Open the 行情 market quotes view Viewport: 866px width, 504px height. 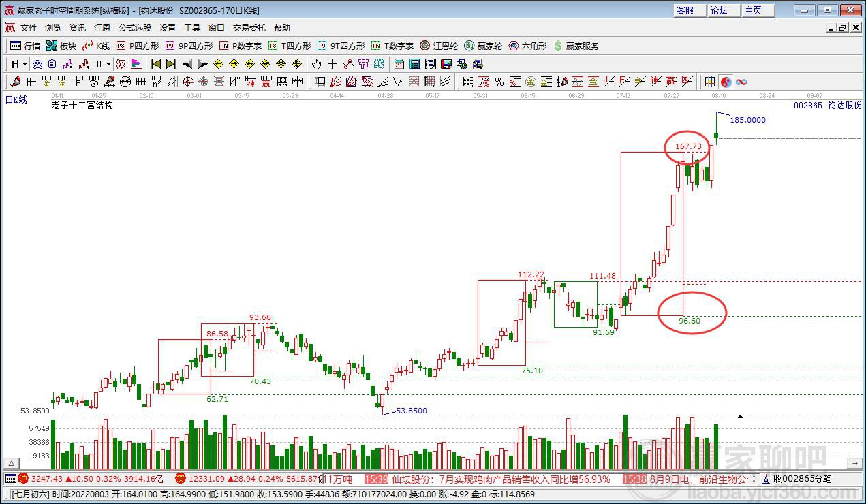click(x=26, y=46)
